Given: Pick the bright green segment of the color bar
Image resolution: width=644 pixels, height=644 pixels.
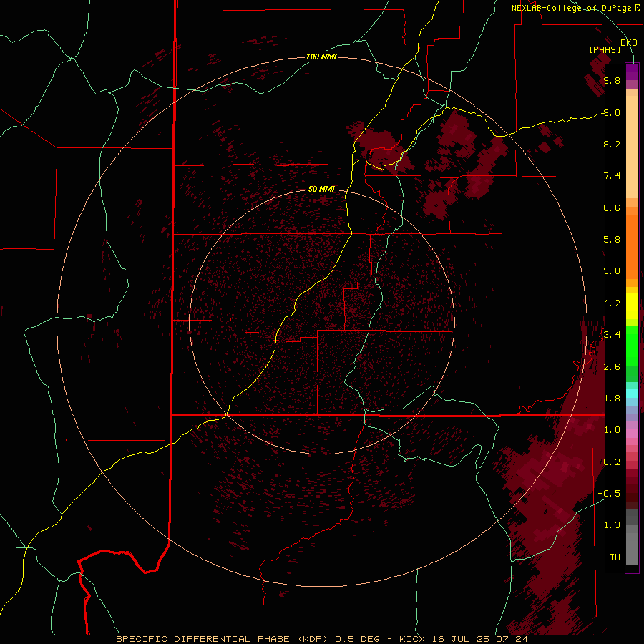Looking at the screenshot, I should [x=632, y=345].
